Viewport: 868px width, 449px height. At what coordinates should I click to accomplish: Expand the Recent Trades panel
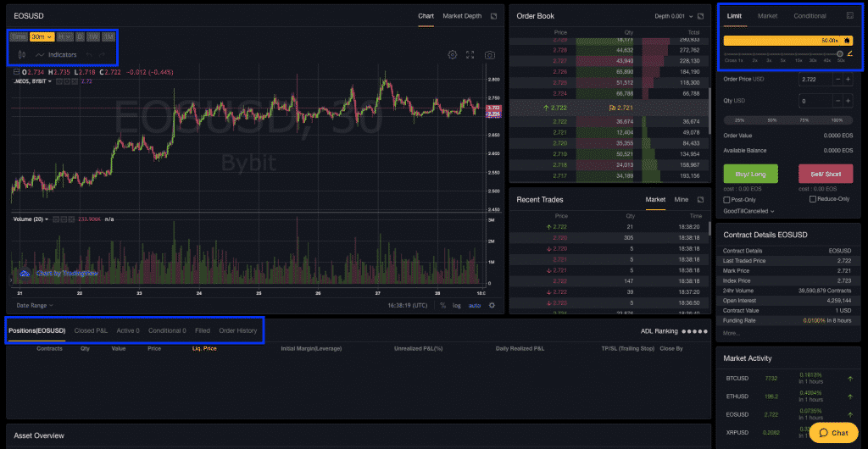coord(701,200)
